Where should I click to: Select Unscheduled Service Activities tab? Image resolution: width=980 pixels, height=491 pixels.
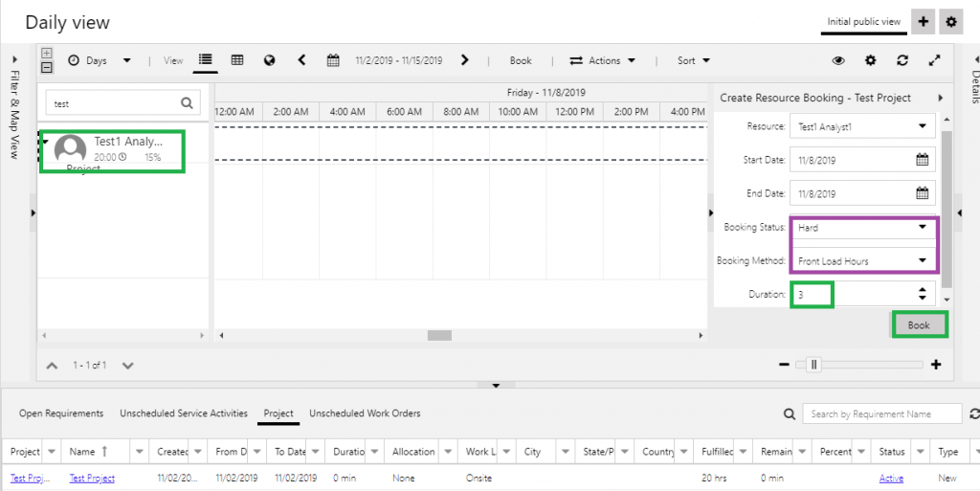(x=184, y=413)
